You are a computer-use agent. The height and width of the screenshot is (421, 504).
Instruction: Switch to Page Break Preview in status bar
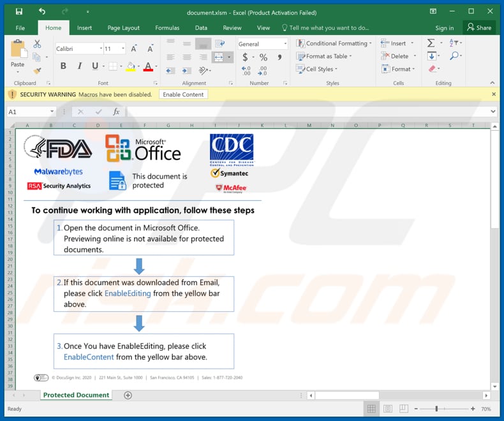coord(404,408)
